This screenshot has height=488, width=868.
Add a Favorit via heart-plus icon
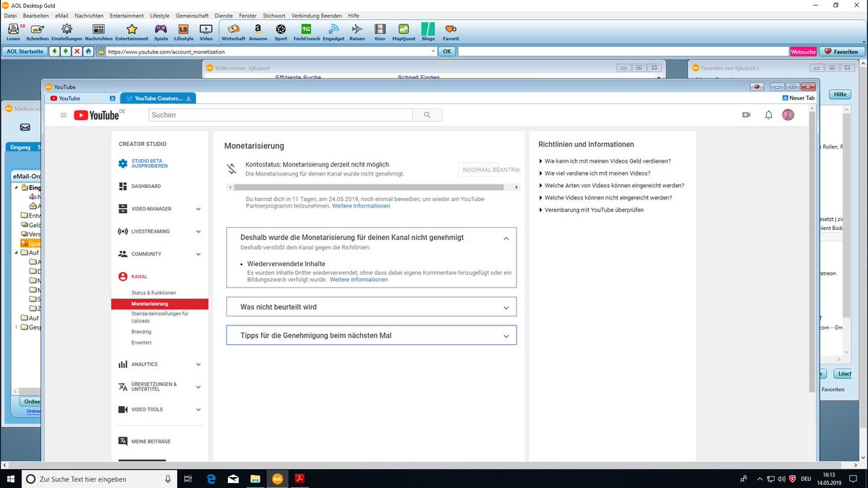point(451,31)
